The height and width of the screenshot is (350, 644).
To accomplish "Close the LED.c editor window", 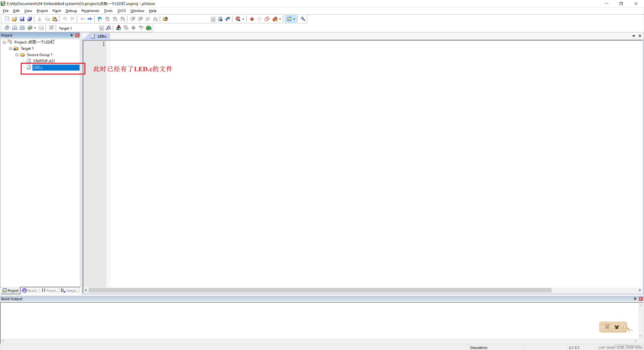I will [640, 36].
